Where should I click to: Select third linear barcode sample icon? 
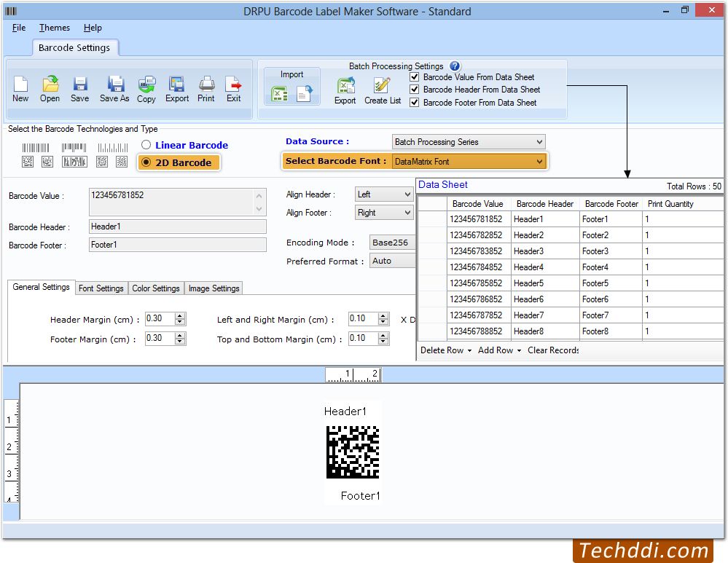coord(113,148)
